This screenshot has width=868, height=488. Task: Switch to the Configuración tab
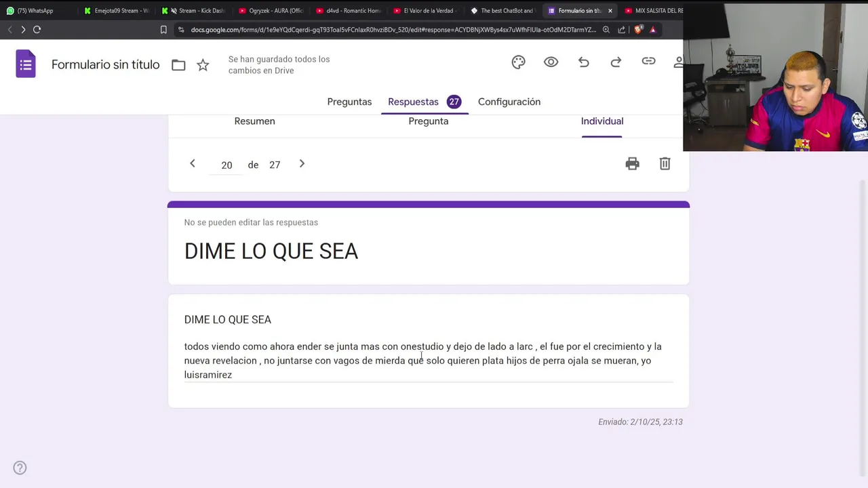click(509, 102)
